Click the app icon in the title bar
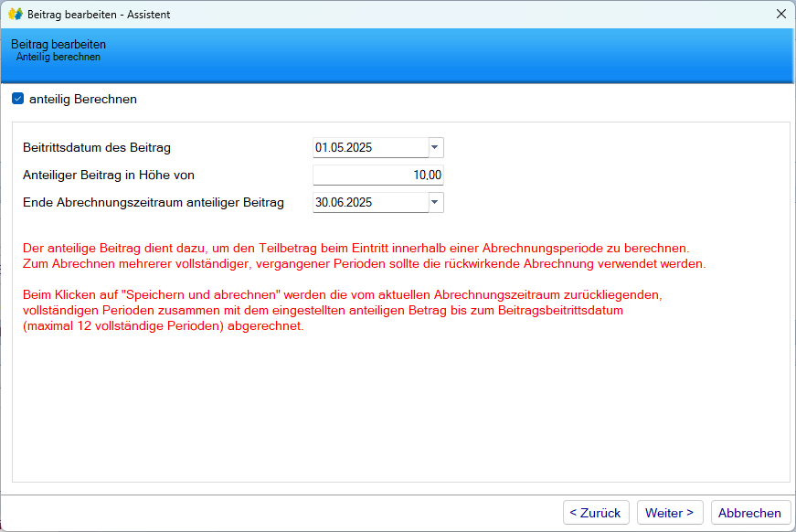796x532 pixels. 15,15
